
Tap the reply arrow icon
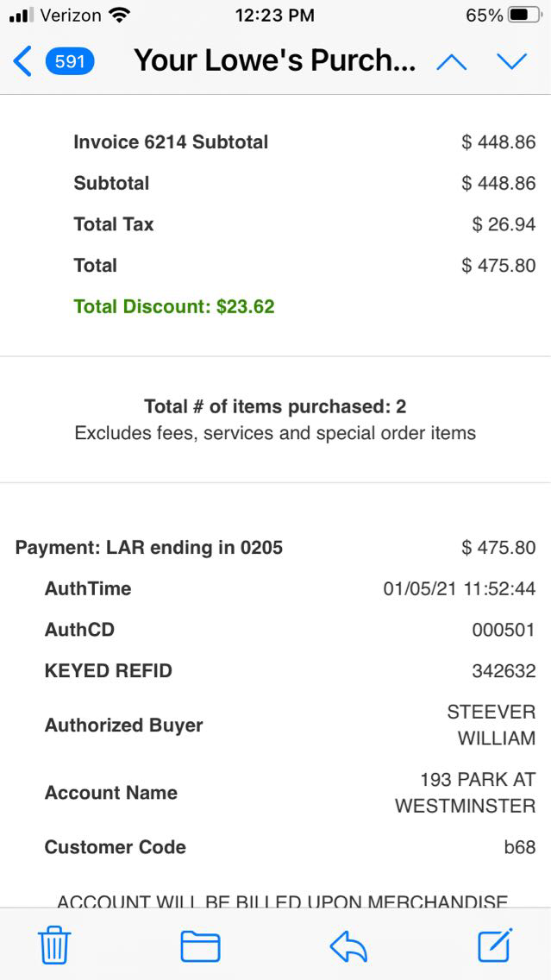(x=348, y=946)
